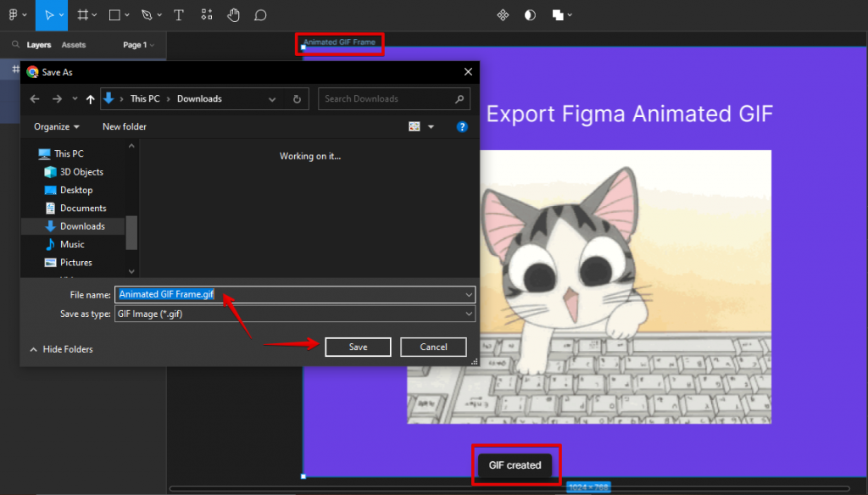The image size is (868, 495).
Task: Click the Cancel button
Action: (433, 347)
